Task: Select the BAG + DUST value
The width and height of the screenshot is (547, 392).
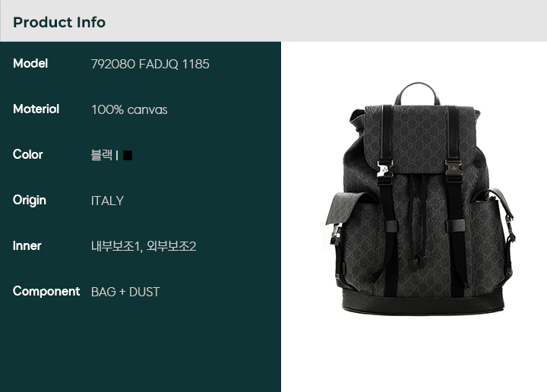Action: click(x=125, y=292)
